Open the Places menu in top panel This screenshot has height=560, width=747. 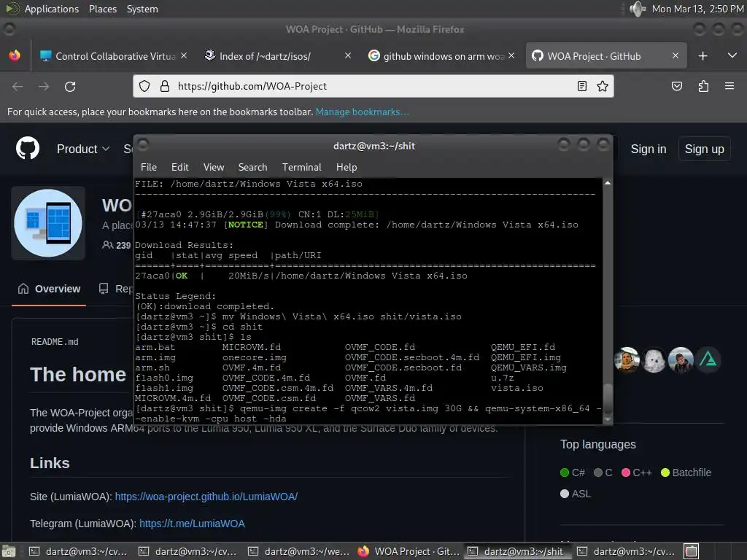[x=102, y=9]
